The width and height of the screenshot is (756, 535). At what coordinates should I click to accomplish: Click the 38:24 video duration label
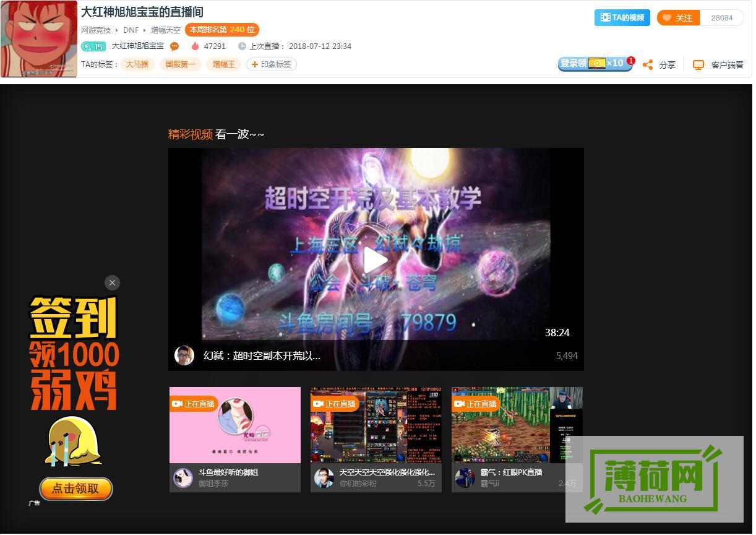tap(557, 333)
